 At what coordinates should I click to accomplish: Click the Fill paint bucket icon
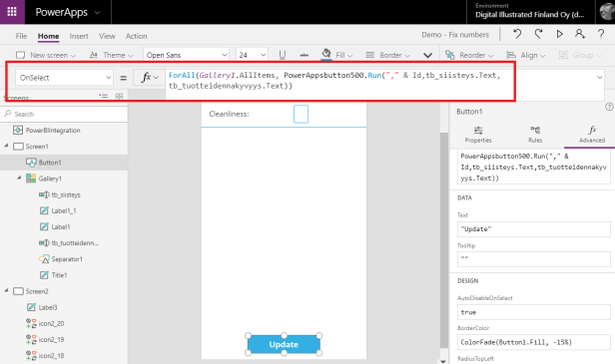[325, 54]
